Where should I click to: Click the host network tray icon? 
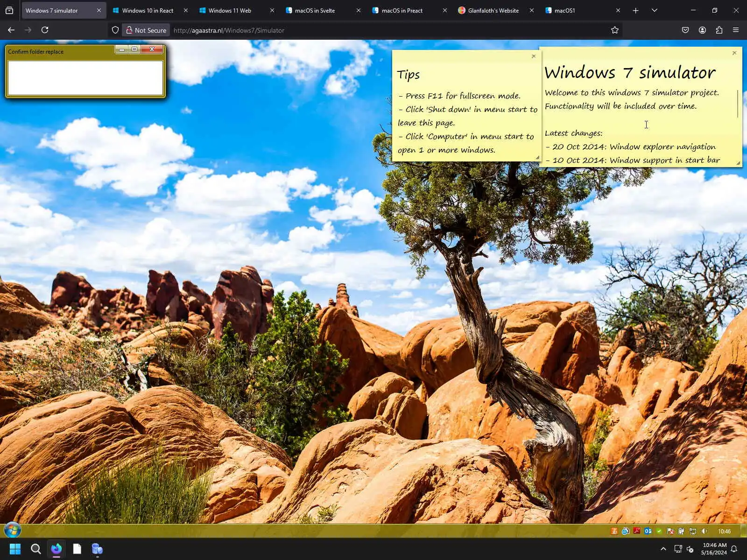click(678, 549)
